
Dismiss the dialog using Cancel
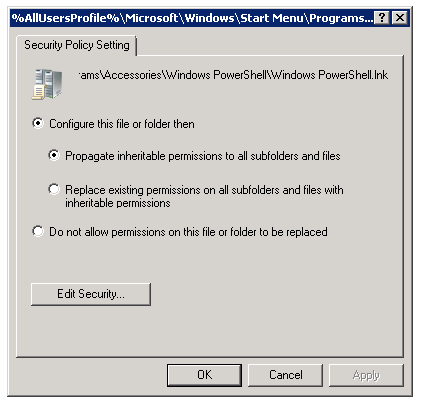285,375
